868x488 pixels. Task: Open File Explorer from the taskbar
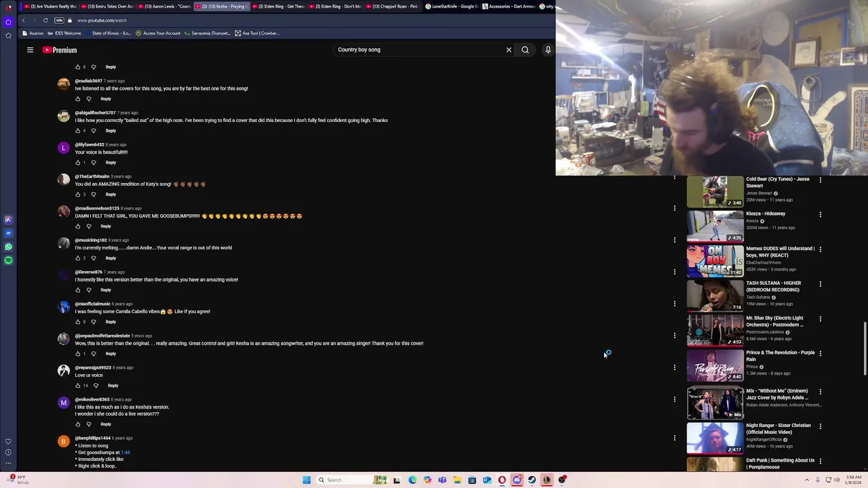click(x=457, y=480)
